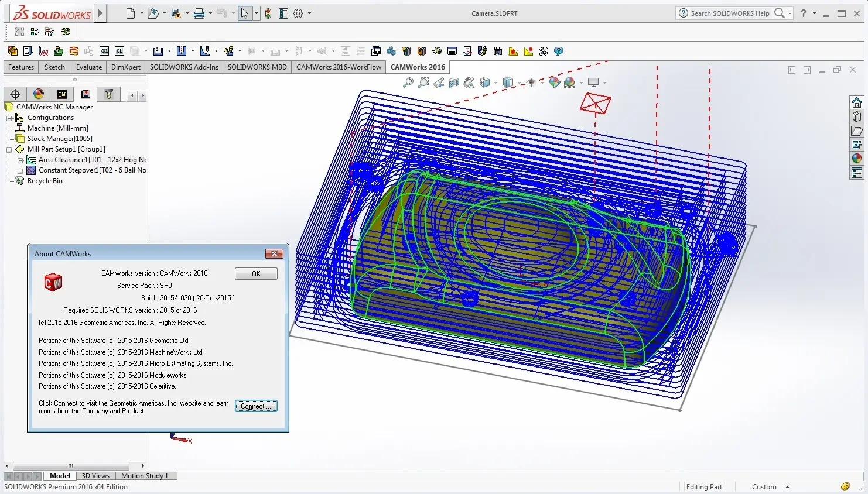Select Machine [Mill-mm] in tree
The width and height of the screenshot is (868, 494).
(x=57, y=128)
